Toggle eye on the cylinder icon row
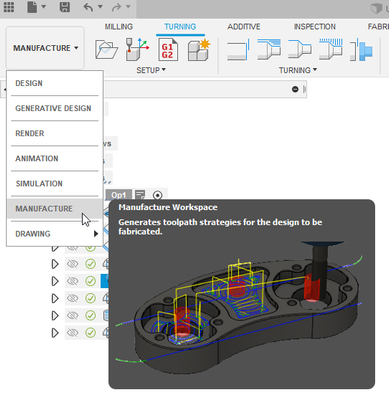 [73, 315]
